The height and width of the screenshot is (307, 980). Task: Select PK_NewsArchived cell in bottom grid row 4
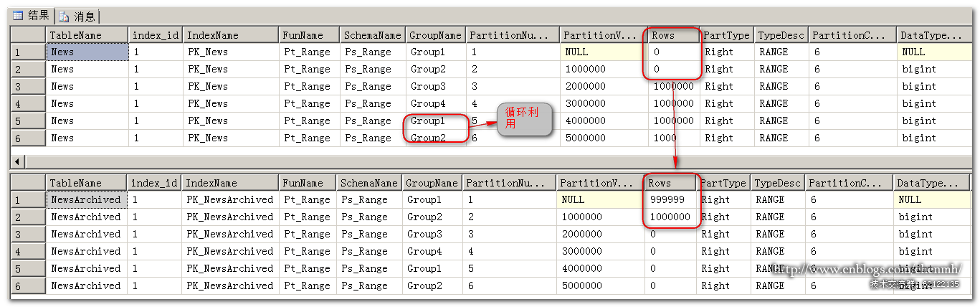229,252
